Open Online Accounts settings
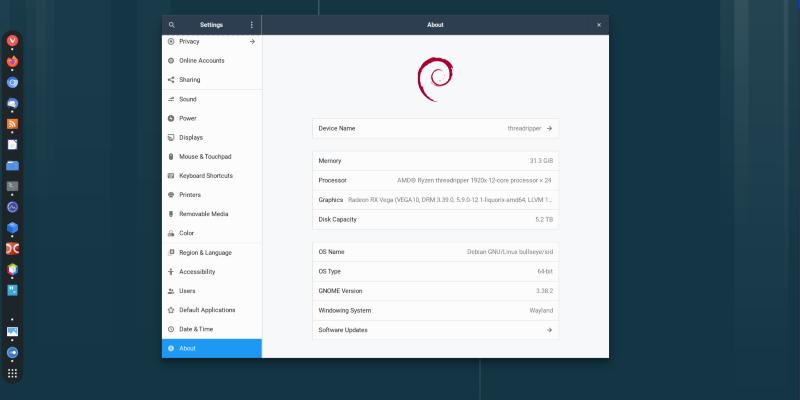This screenshot has width=800, height=400. 201,61
